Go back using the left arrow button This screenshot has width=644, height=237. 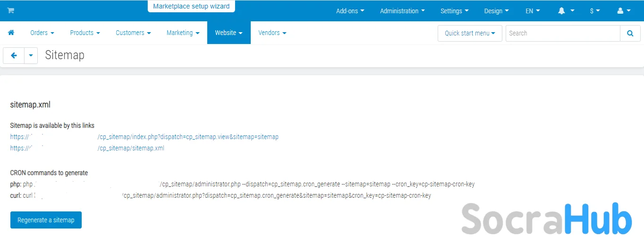[14, 55]
